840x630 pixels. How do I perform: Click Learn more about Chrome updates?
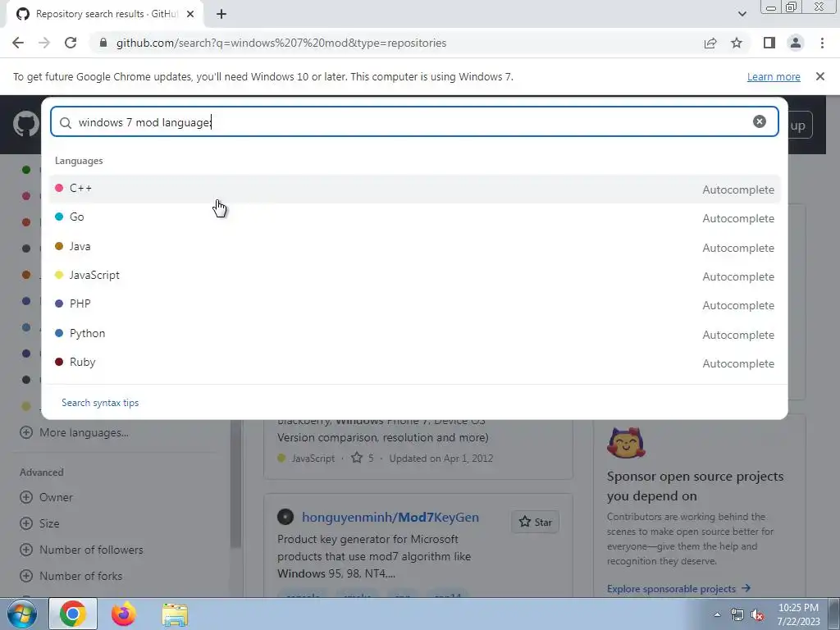click(774, 76)
